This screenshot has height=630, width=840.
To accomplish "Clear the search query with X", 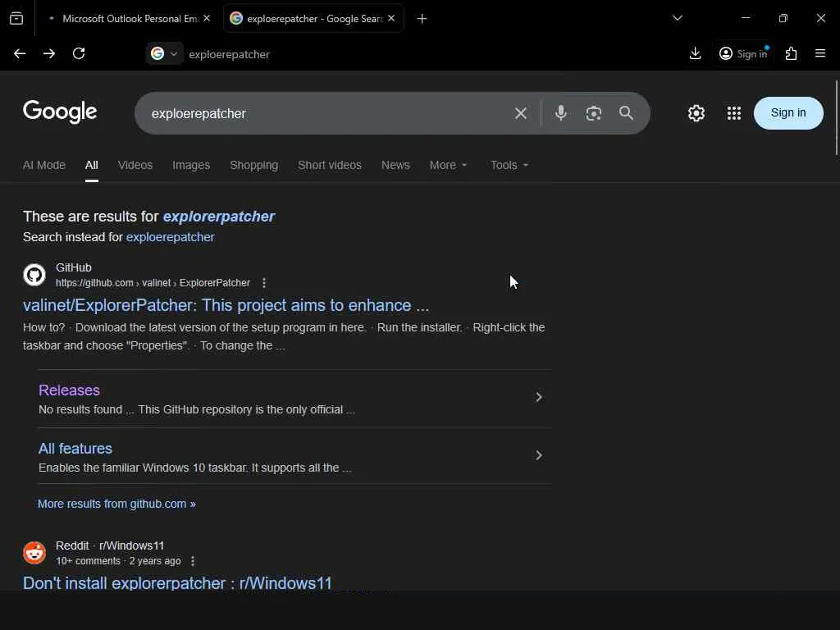I will pyautogui.click(x=521, y=113).
